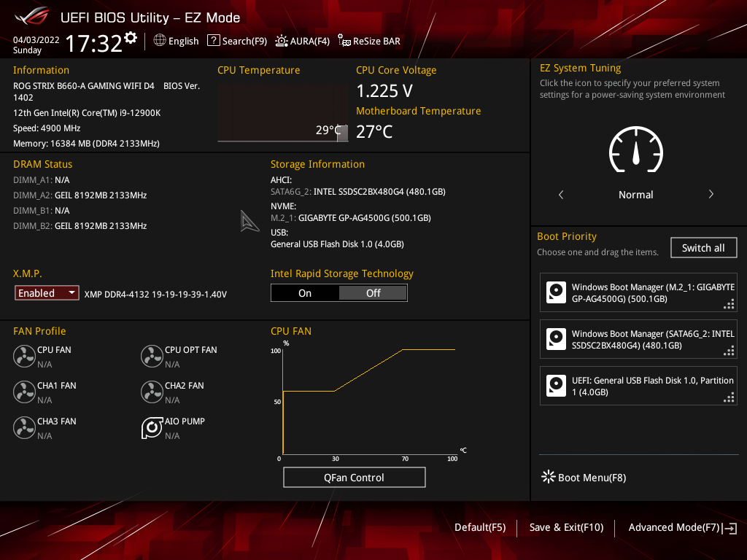The width and height of the screenshot is (747, 560).
Task: Click 12th Gen Intel Core i9-12900K text
Action: click(87, 113)
